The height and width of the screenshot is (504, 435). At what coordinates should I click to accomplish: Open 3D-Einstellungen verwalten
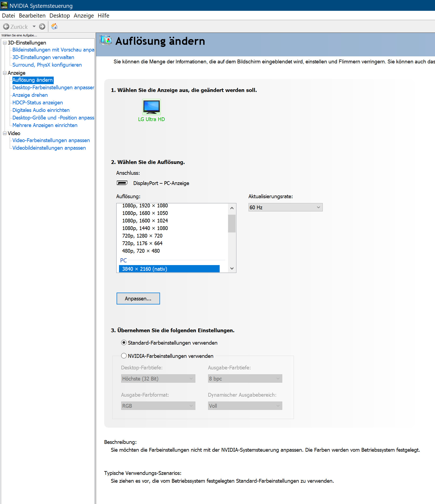point(43,57)
